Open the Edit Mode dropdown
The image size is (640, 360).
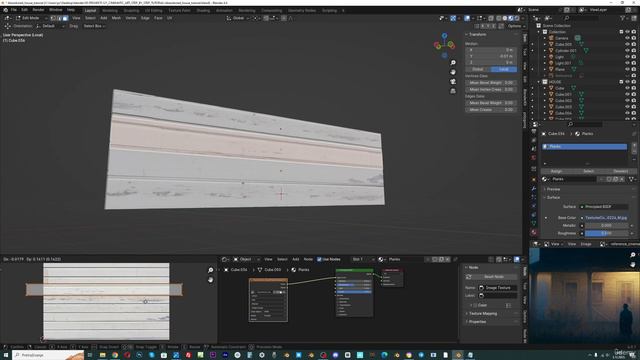click(x=31, y=18)
